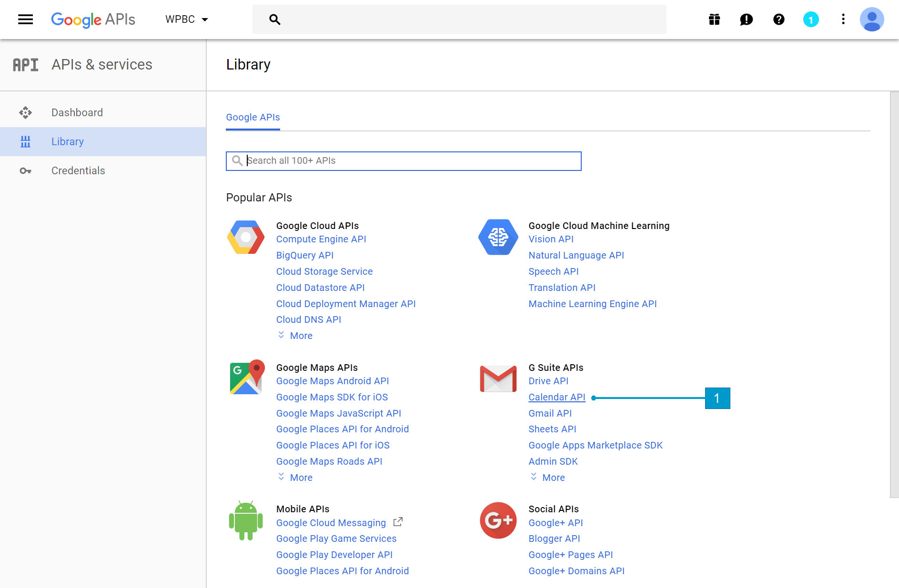Click the gift free trial icon

click(x=714, y=20)
